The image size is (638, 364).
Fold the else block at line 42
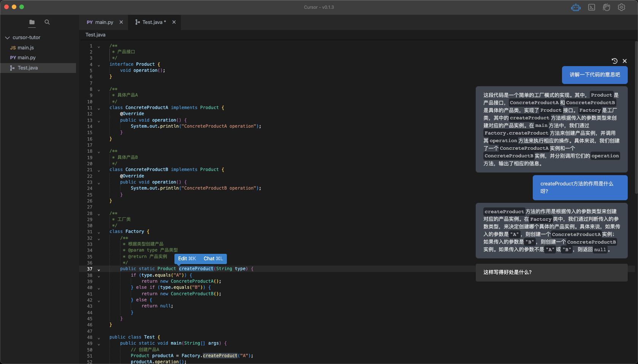[99, 301]
